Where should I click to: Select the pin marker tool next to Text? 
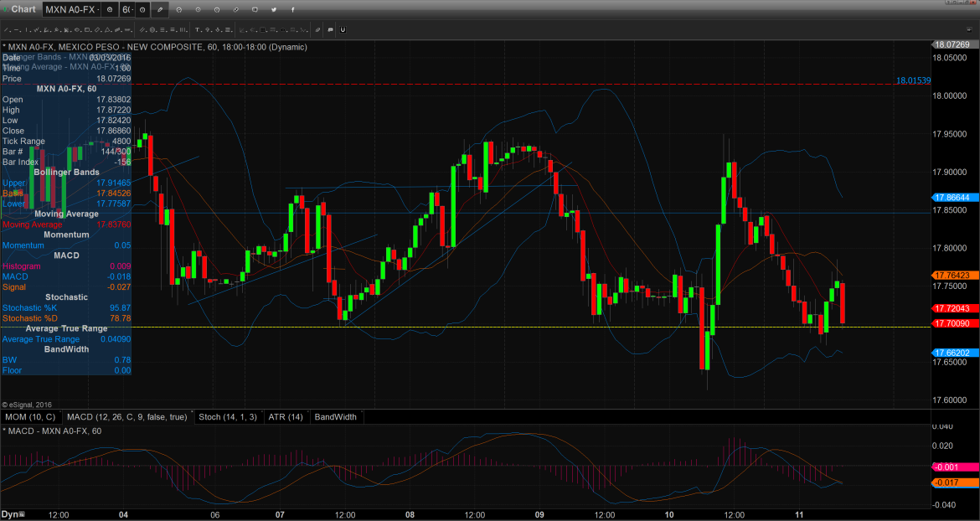click(x=208, y=29)
